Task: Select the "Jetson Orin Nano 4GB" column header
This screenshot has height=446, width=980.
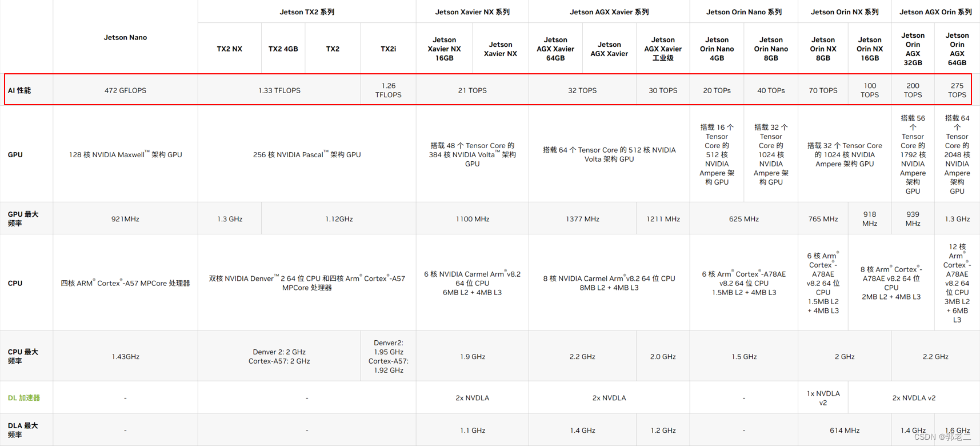Action: coord(717,49)
